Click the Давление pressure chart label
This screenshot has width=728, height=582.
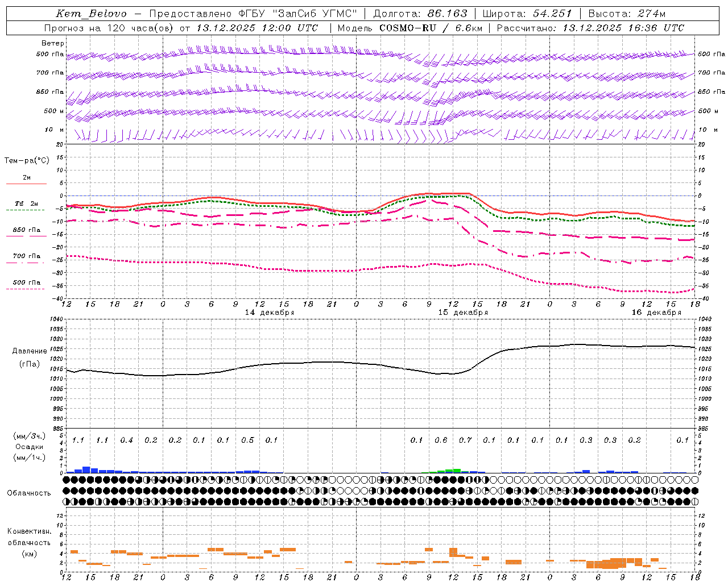30,351
